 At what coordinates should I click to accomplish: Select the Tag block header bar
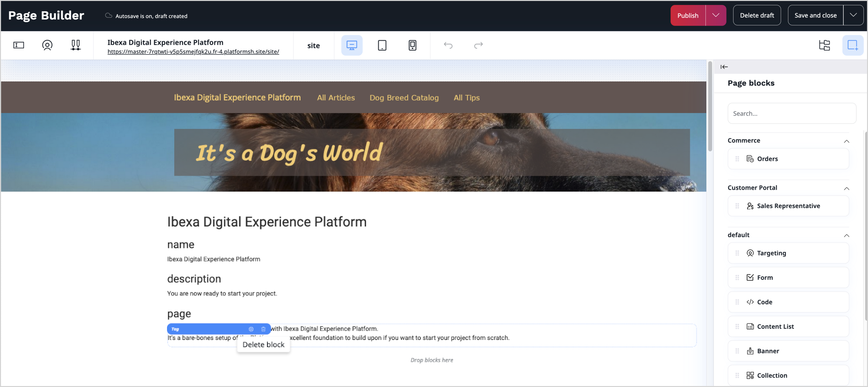[219, 329]
